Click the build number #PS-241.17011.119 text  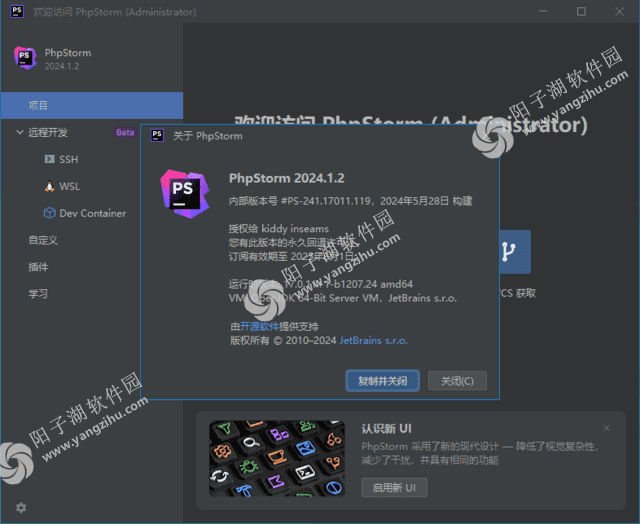coord(325,201)
